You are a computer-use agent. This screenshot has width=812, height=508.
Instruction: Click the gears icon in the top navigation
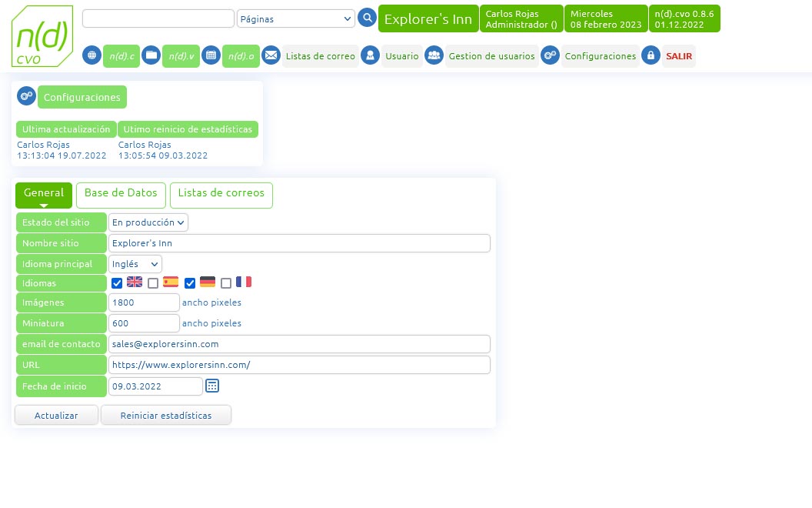tap(550, 55)
